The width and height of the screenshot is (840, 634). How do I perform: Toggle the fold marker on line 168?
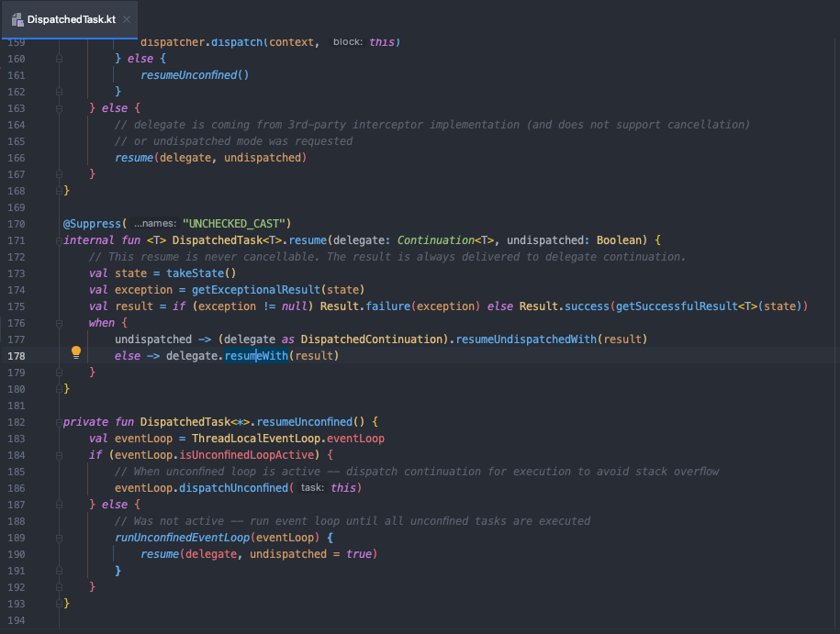[59, 191]
